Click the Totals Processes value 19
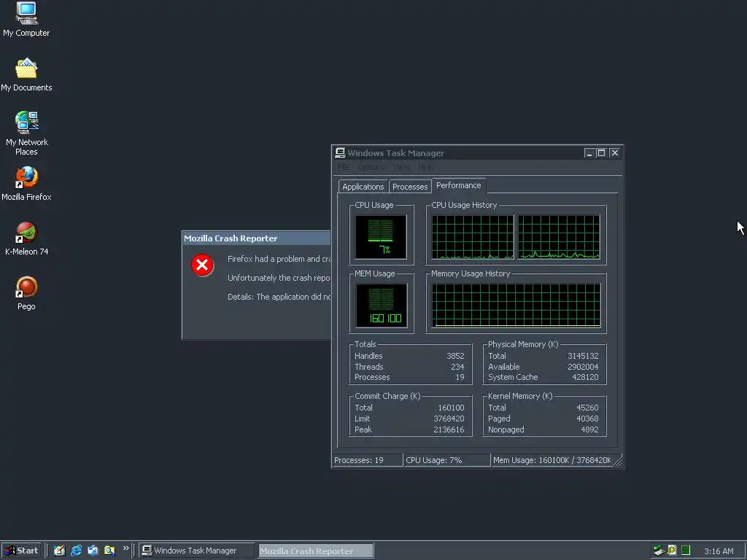Screen dimensions: 747x560 (460, 377)
